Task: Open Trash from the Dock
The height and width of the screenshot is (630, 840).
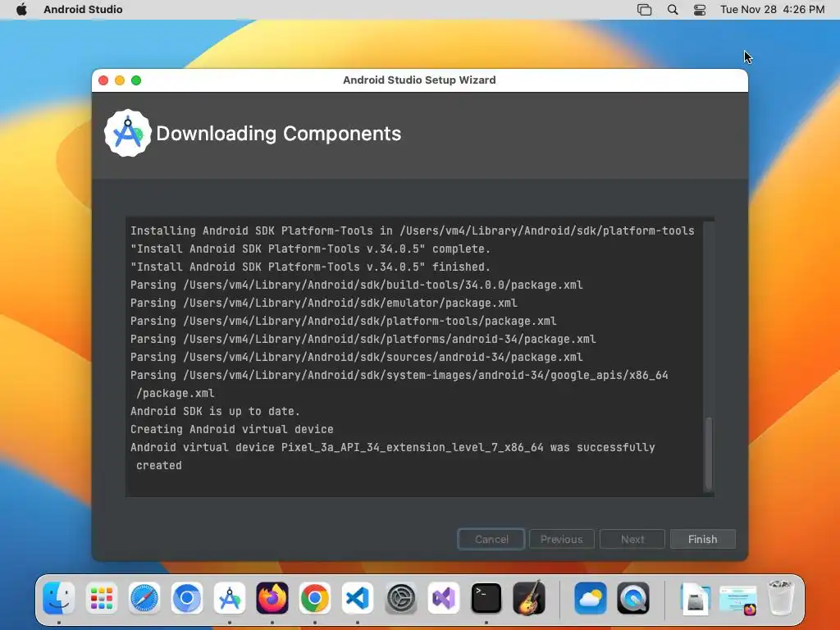Action: click(780, 597)
